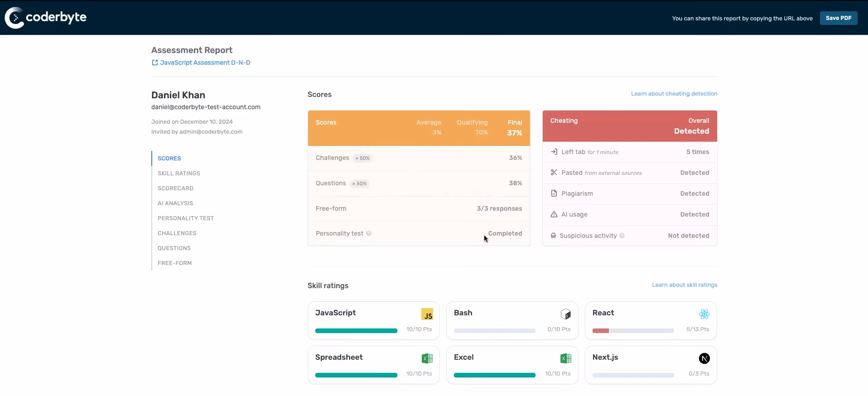Jump to Free-Form sidebar section
Image resolution: width=868 pixels, height=396 pixels.
(x=174, y=263)
